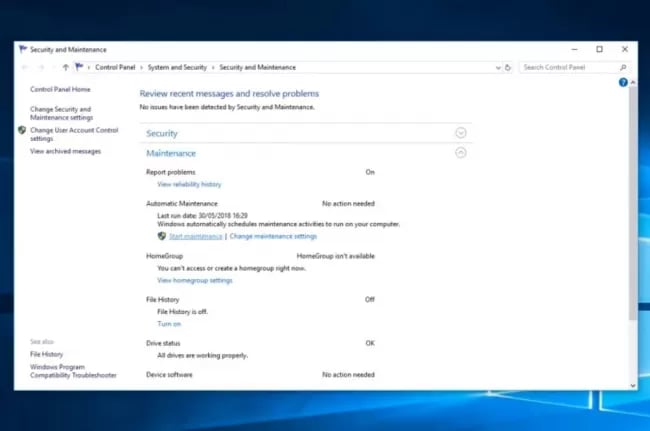
Task: Click the Security section heading
Action: pyautogui.click(x=162, y=133)
